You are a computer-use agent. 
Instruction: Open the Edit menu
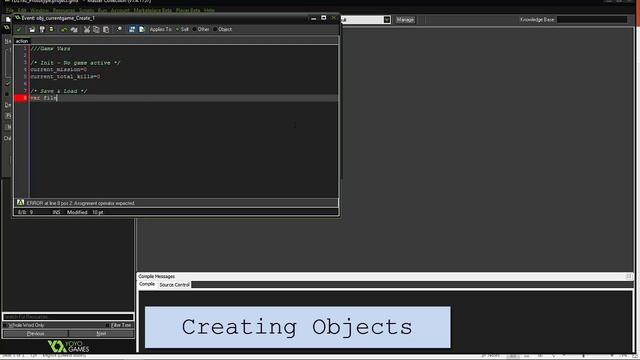tap(22, 10)
